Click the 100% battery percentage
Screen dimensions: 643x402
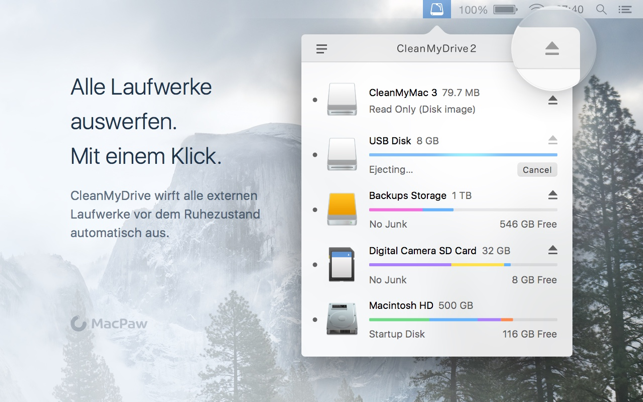click(x=473, y=10)
